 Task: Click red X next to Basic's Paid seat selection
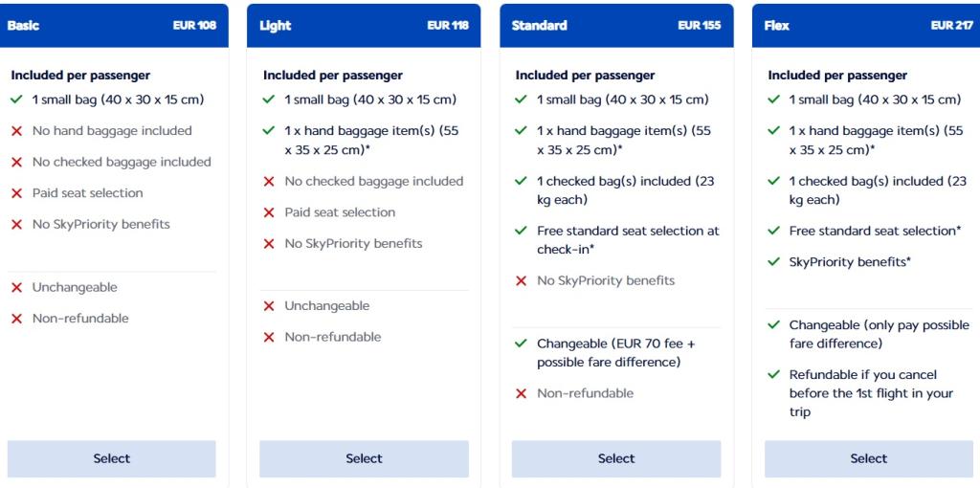point(16,193)
